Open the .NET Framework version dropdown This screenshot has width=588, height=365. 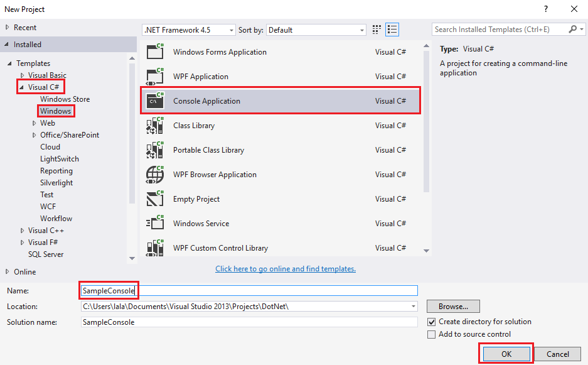189,30
